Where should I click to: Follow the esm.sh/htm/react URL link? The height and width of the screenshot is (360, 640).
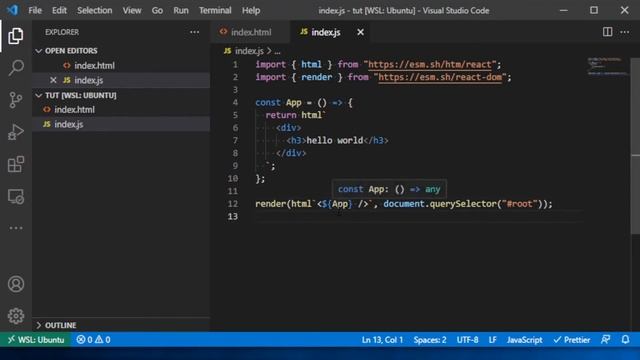pyautogui.click(x=430, y=64)
